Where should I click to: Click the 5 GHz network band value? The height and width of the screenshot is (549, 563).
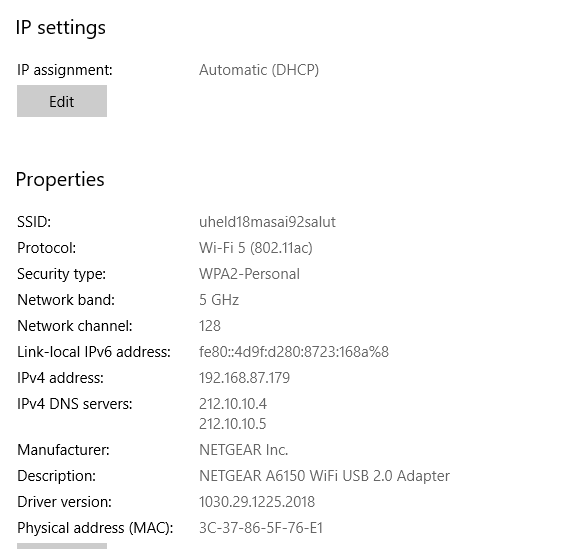tap(219, 300)
